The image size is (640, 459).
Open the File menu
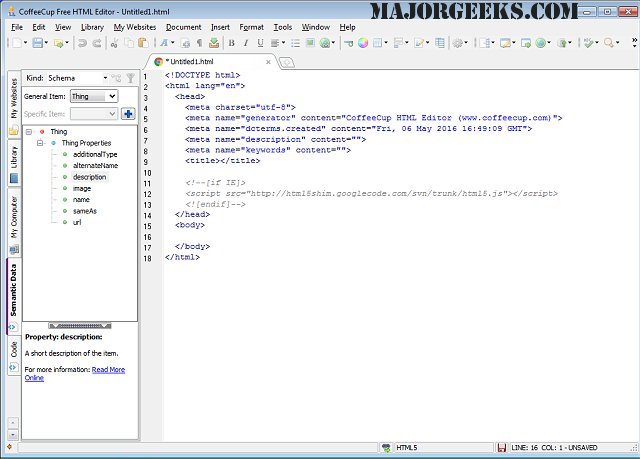17,27
